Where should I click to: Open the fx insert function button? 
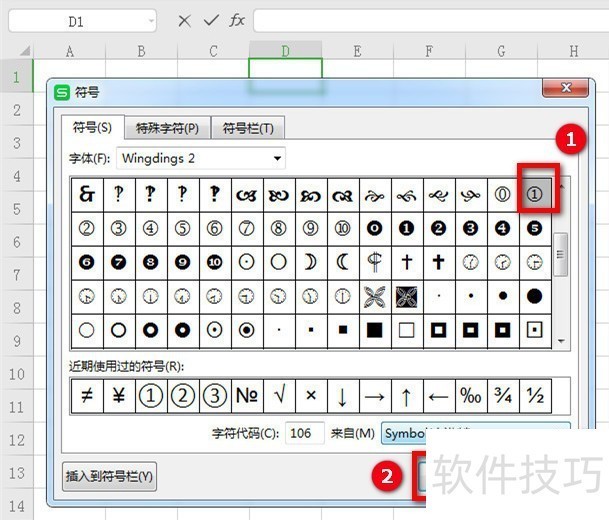(x=237, y=20)
